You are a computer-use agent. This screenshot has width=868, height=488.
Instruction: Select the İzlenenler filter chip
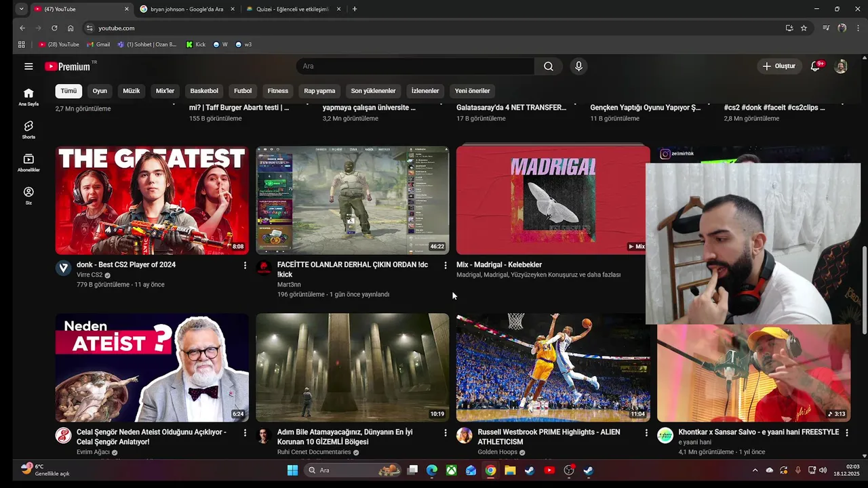click(x=425, y=91)
